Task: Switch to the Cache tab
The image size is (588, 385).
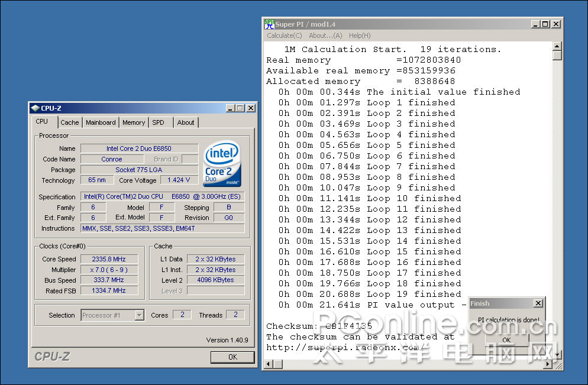Action: pyautogui.click(x=70, y=122)
